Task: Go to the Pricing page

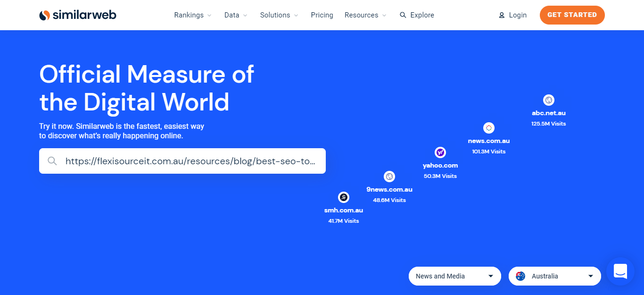Action: [x=322, y=15]
